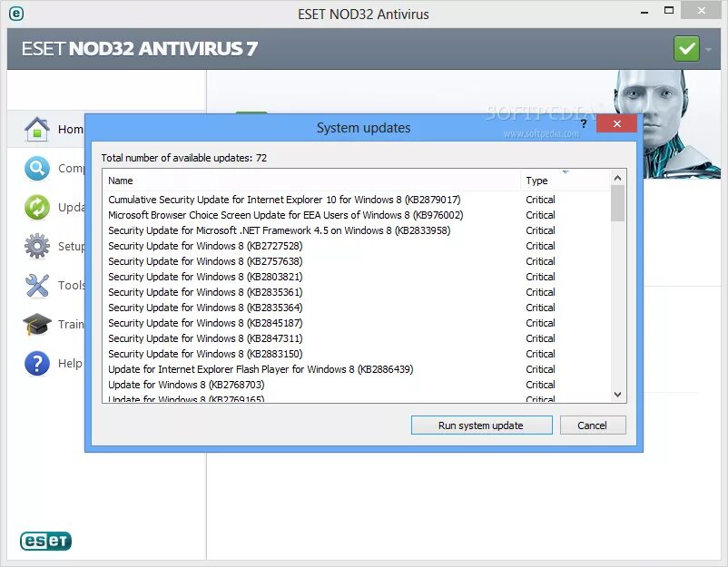Click the Help menu label

click(70, 363)
